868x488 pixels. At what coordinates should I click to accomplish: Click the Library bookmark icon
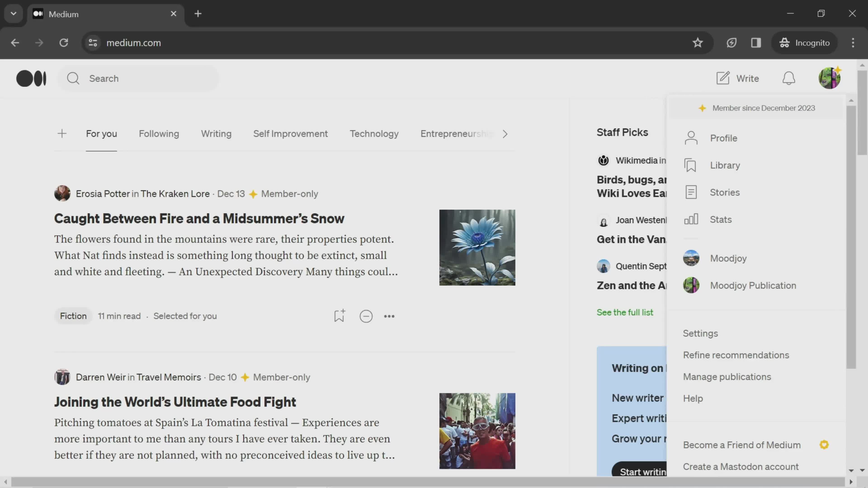pyautogui.click(x=691, y=165)
